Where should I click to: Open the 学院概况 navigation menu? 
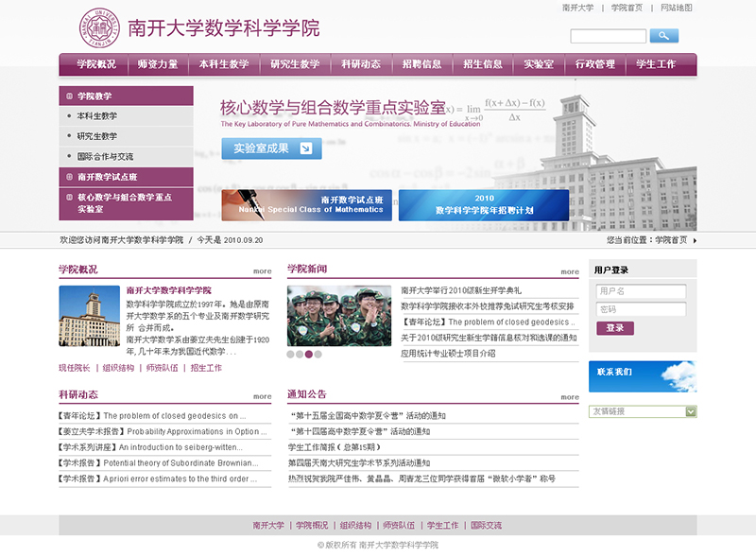[95, 64]
